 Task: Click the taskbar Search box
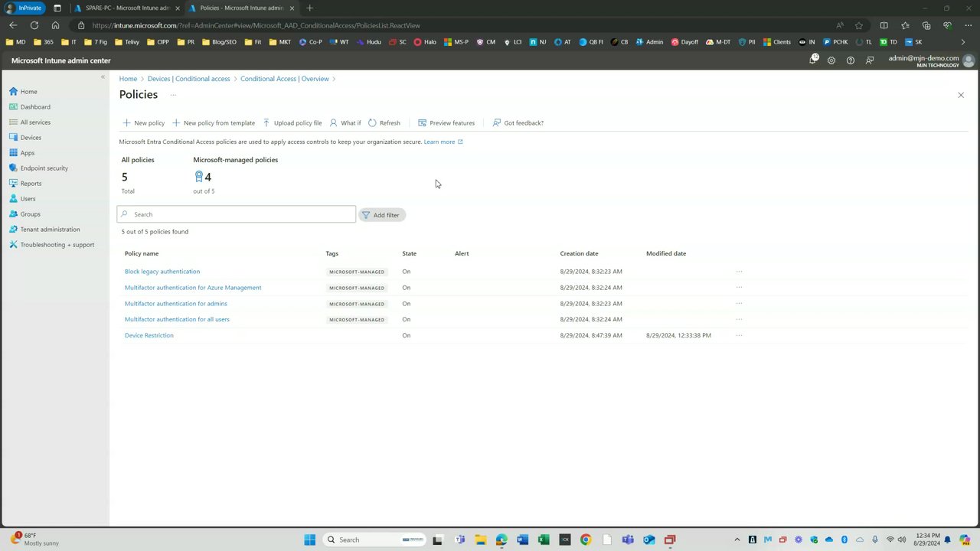point(374,540)
